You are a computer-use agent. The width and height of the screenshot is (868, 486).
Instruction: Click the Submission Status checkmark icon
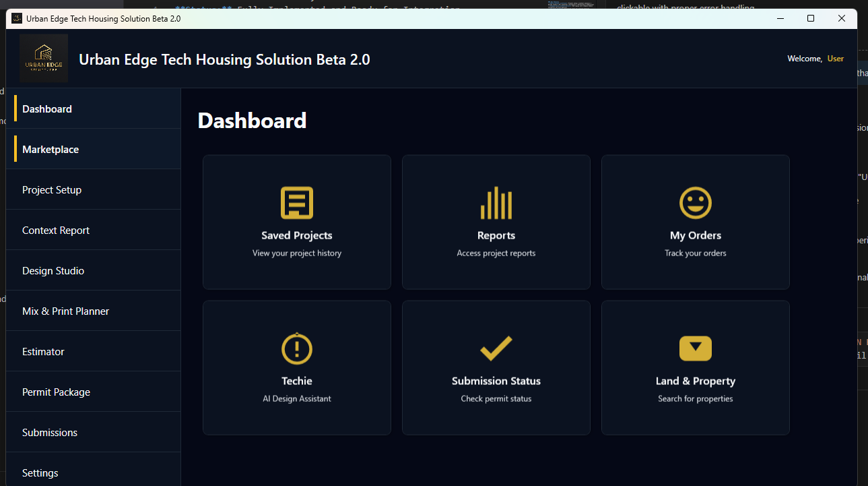coord(496,348)
